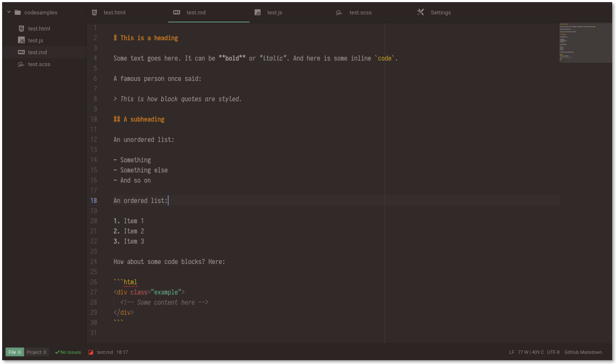
Task: Click the '- And so on' list item
Action: pyautogui.click(x=132, y=180)
